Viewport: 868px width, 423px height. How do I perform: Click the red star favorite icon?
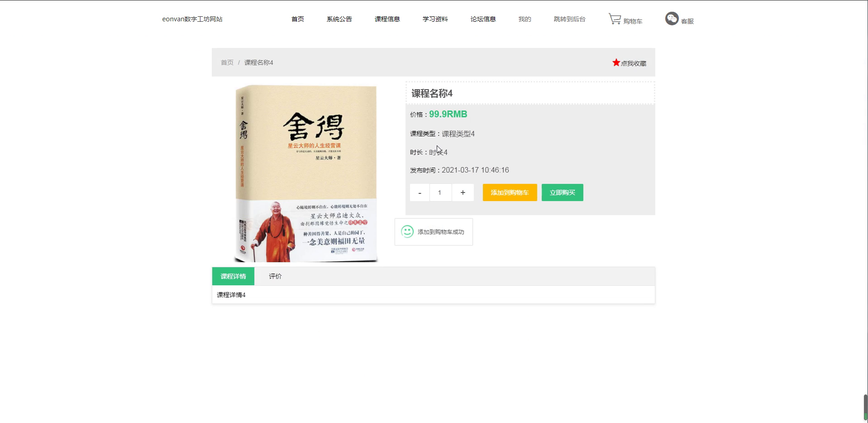pyautogui.click(x=616, y=62)
